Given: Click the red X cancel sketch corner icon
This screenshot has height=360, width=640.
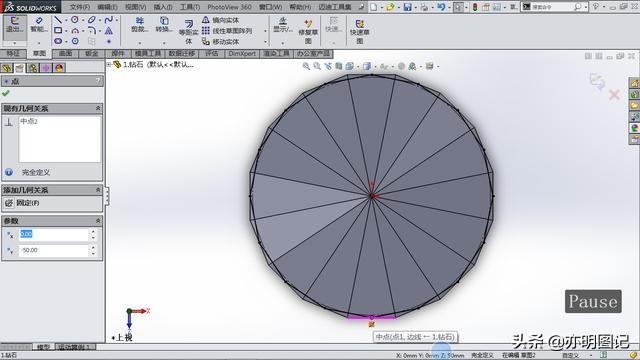Looking at the screenshot, I should [614, 95].
